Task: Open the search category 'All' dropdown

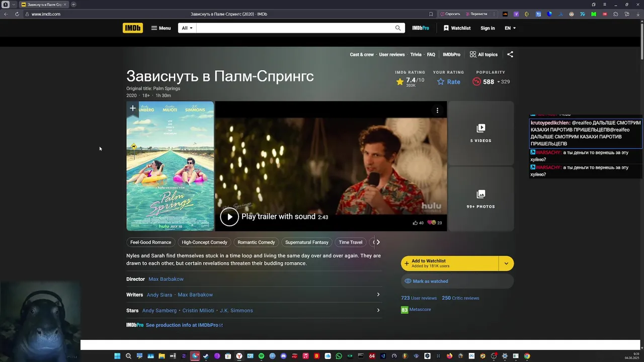Action: pyautogui.click(x=187, y=28)
